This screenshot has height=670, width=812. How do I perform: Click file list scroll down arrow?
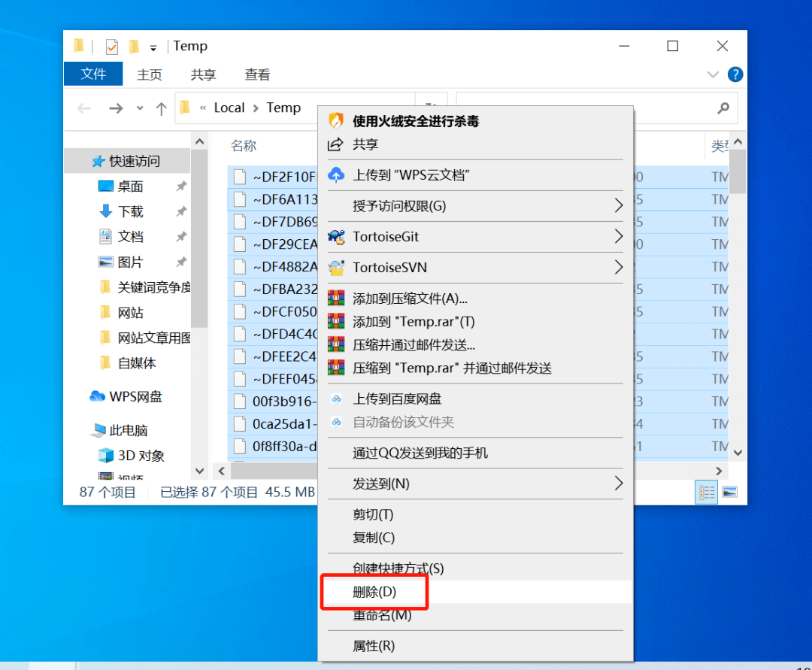[738, 453]
